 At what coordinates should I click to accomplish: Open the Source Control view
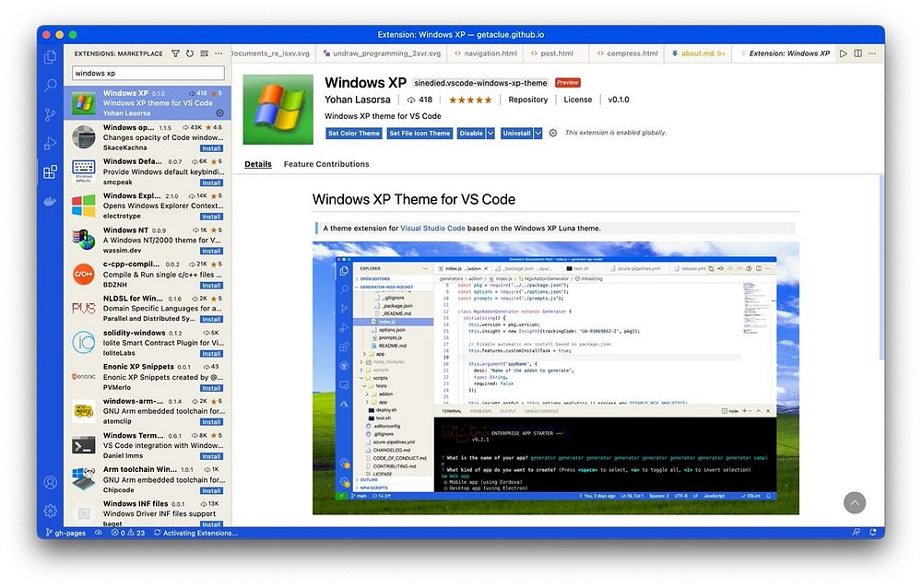tap(51, 114)
